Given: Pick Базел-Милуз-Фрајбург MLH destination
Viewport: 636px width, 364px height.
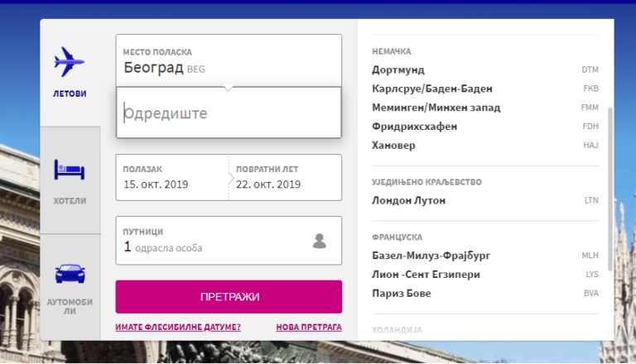Looking at the screenshot, I should tap(485, 256).
